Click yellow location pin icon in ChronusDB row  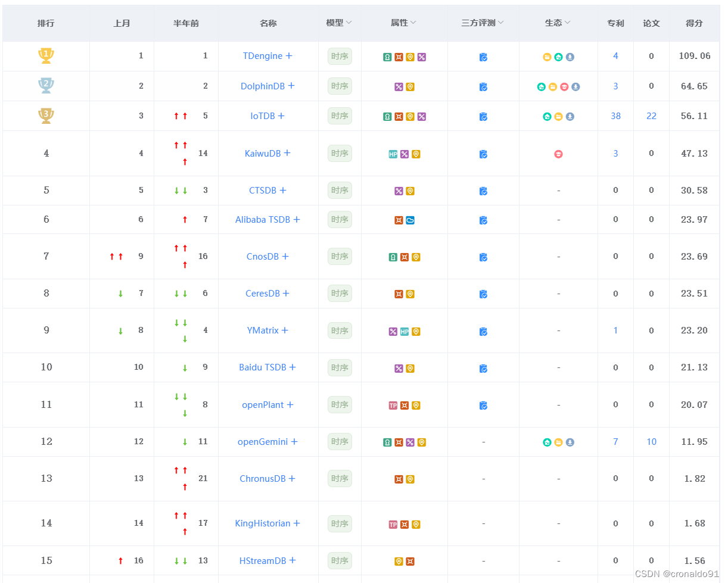410,479
